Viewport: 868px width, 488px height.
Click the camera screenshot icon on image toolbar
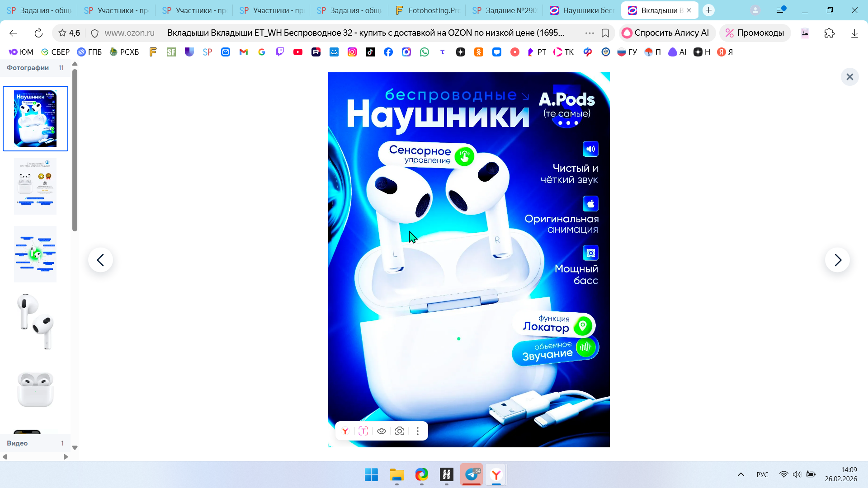coord(400,431)
